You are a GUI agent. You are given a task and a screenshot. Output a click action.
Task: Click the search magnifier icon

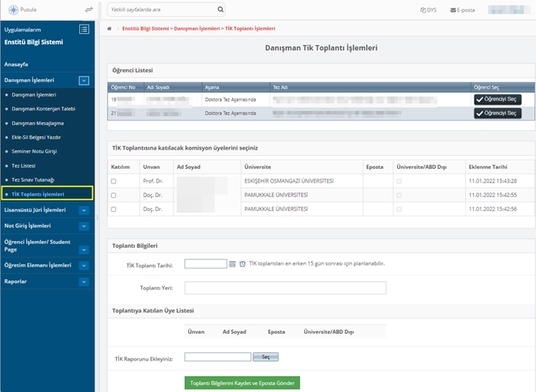pyautogui.click(x=220, y=9)
